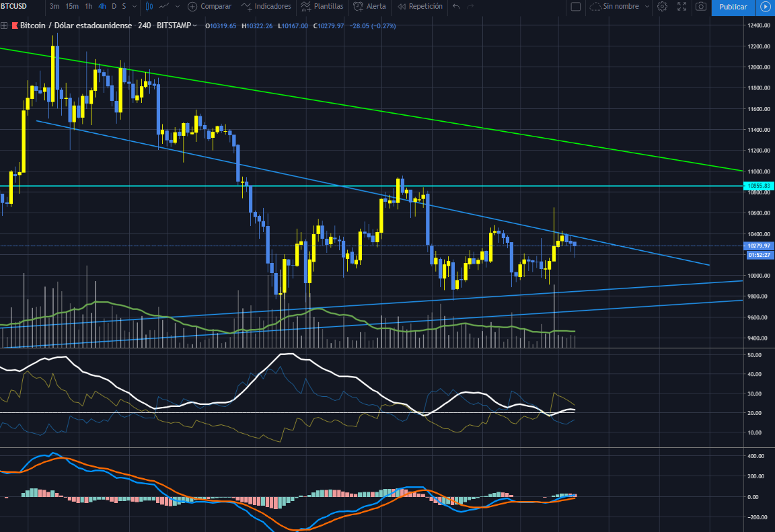
Task: Take a chart snapshot with the camera icon
Action: 701,7
